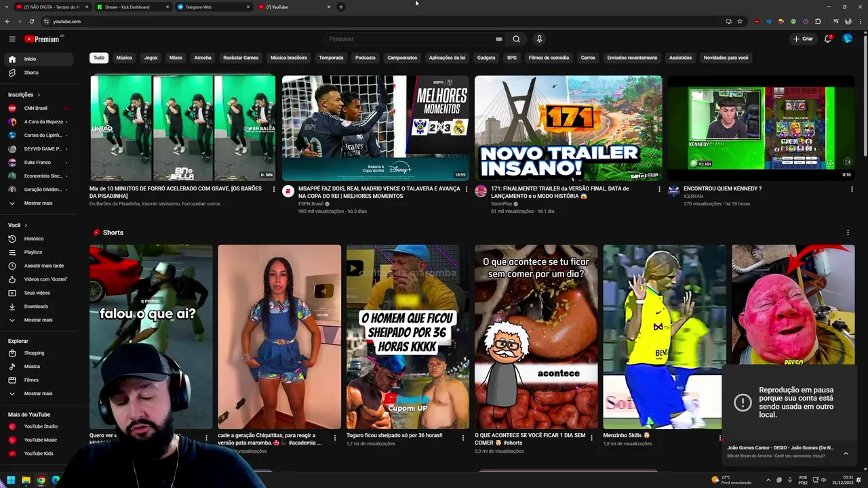Select the Música filter chip
This screenshot has height=488, width=868.
pyautogui.click(x=124, y=58)
